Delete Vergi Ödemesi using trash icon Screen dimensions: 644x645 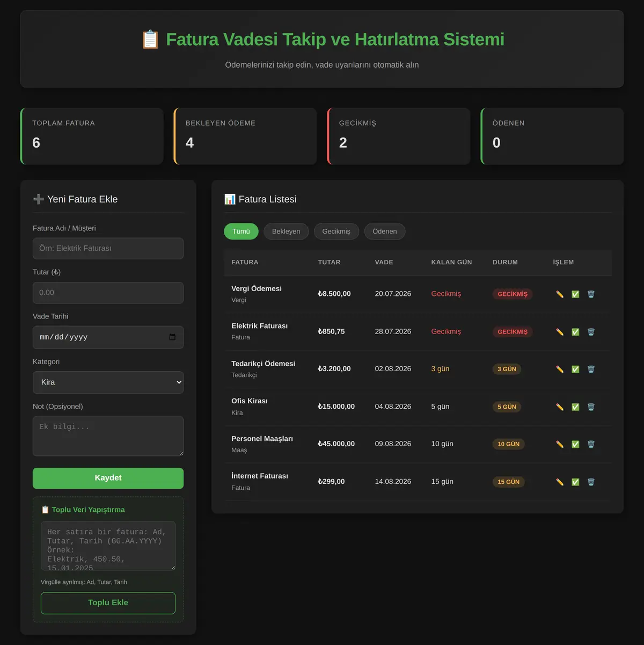pyautogui.click(x=591, y=294)
